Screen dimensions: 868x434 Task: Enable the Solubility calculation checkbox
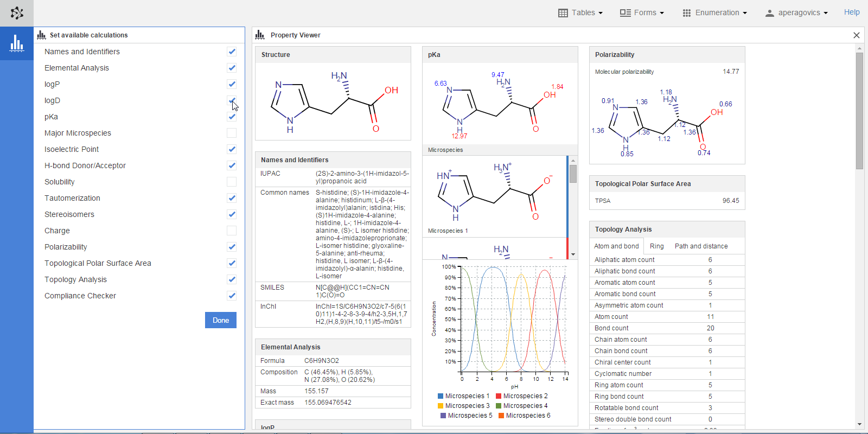pos(232,182)
